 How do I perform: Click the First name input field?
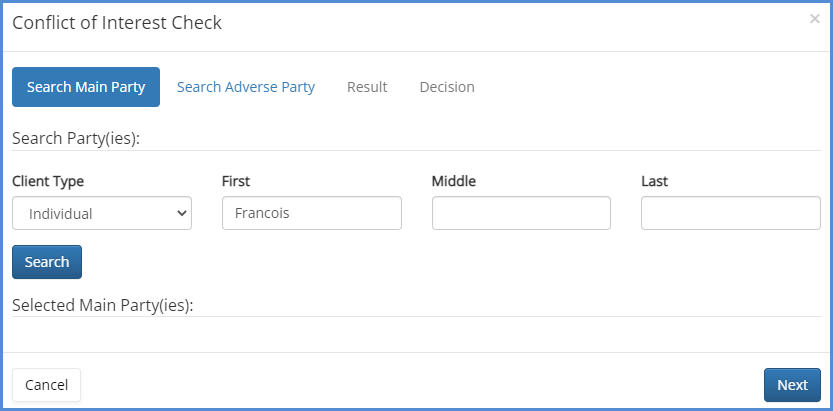coord(311,213)
